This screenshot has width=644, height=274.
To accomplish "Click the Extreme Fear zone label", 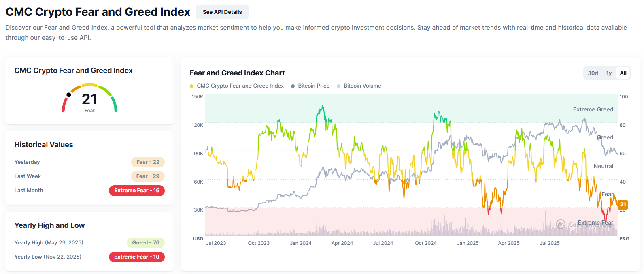I will [x=595, y=223].
